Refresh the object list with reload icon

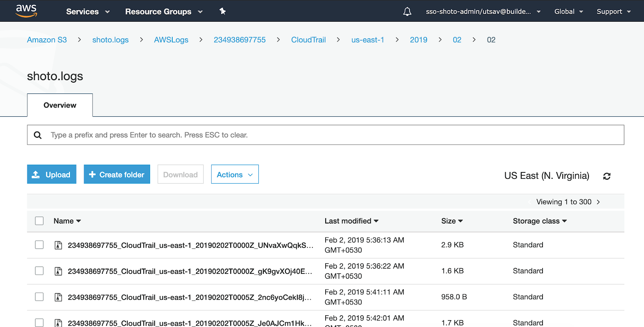coord(607,176)
